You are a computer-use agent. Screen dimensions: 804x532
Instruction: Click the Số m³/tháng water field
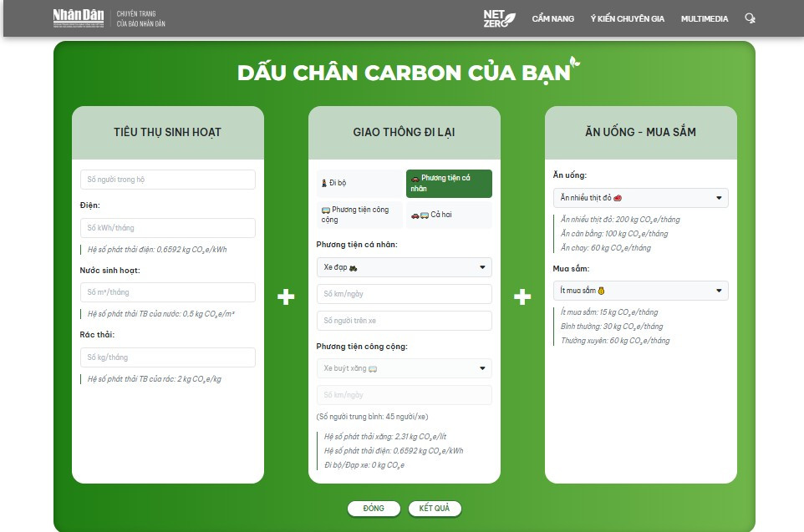(168, 292)
